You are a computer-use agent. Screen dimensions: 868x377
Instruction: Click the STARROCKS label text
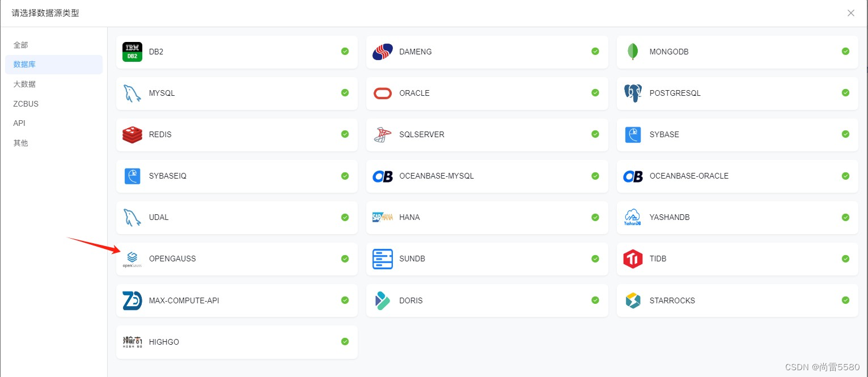(672, 300)
